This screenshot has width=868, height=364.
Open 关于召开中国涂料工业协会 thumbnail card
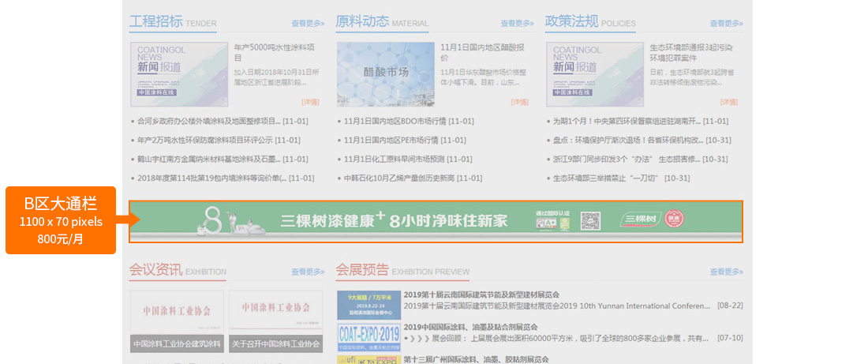[x=275, y=321]
